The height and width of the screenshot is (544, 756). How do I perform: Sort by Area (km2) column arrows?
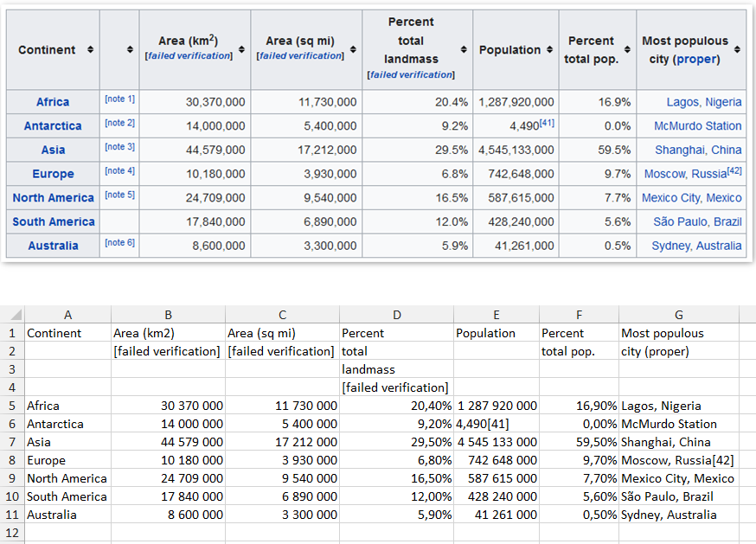(241, 49)
